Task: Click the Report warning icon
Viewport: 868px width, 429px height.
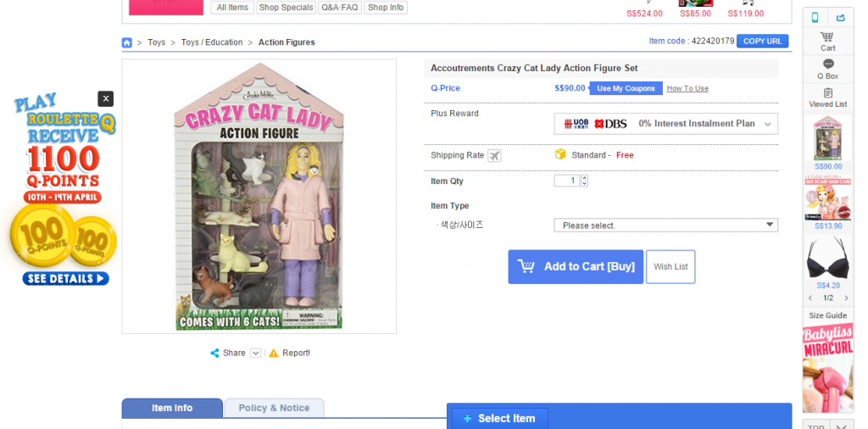Action: (x=273, y=353)
